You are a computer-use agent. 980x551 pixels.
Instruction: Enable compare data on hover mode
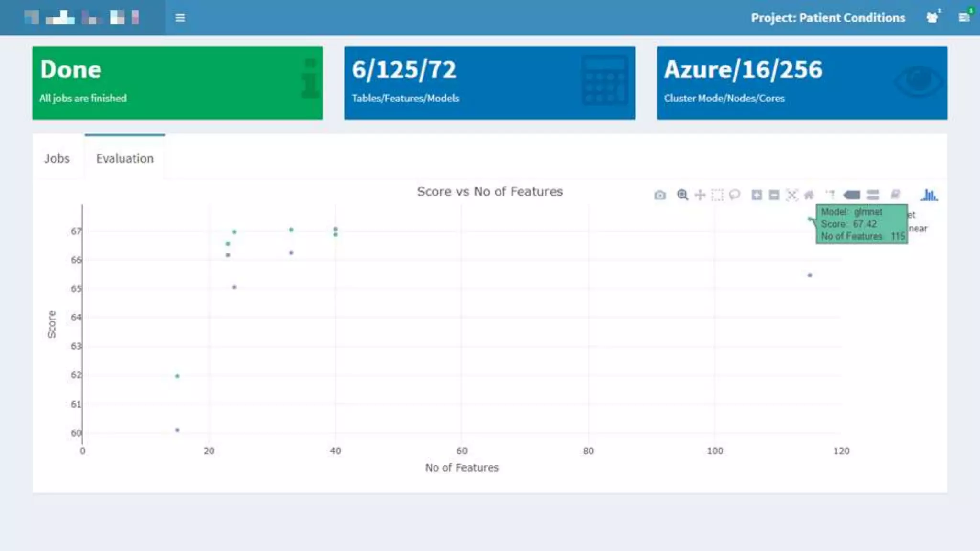(873, 195)
